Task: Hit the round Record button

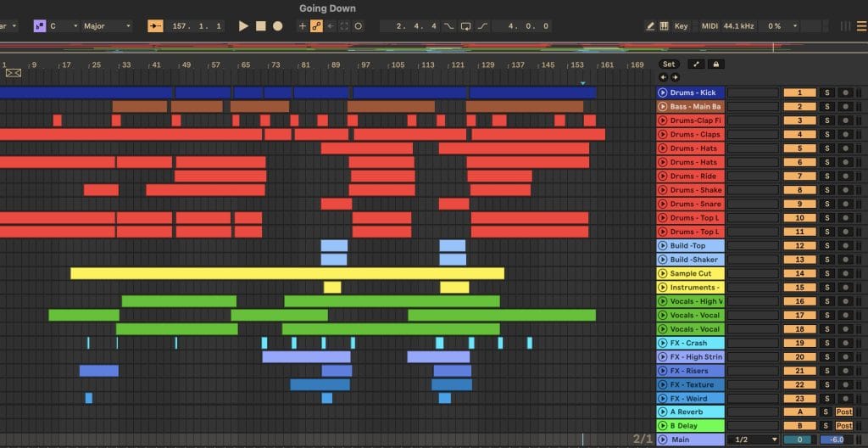Action: tap(277, 26)
